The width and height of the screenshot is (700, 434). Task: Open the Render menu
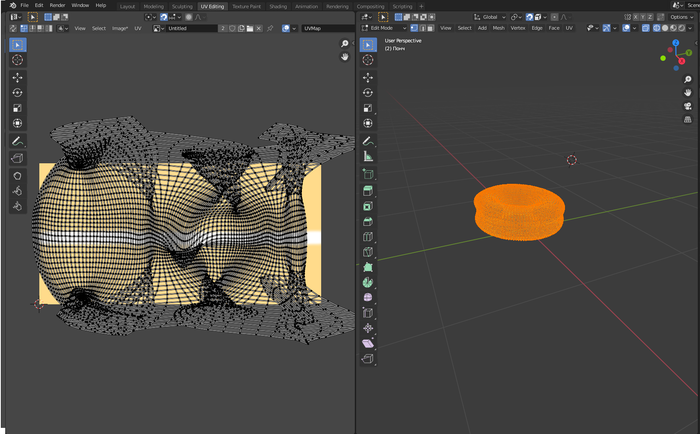[57, 6]
